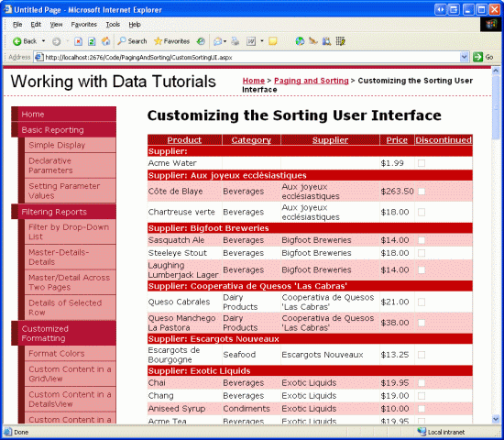This screenshot has height=440, width=504.
Task: Click the Home page icon
Action: (x=105, y=41)
